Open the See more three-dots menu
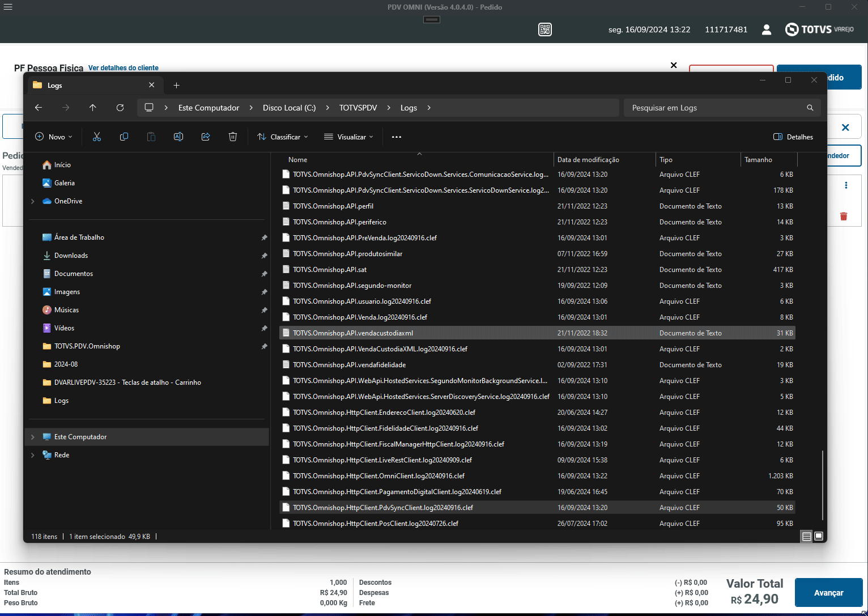868x616 pixels. point(397,137)
